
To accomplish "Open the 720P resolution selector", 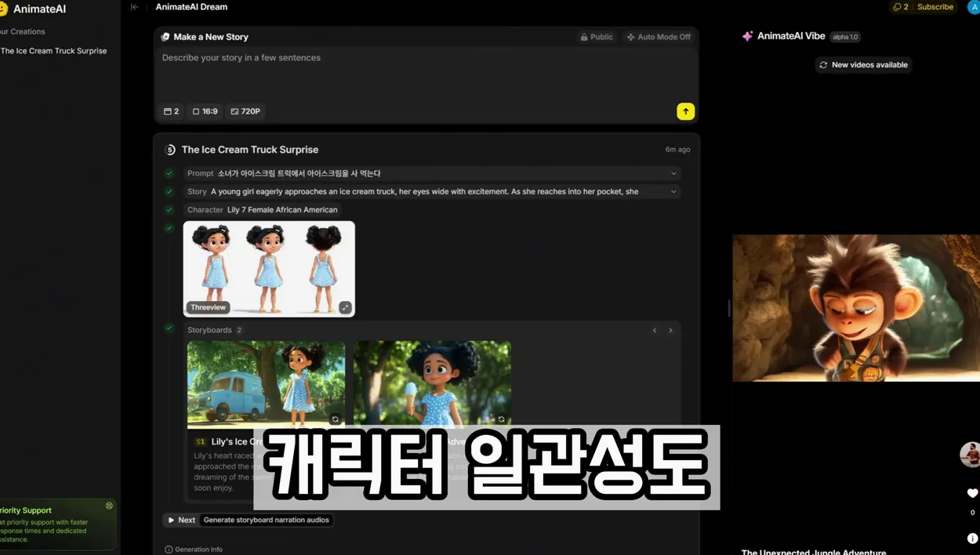I will click(245, 111).
